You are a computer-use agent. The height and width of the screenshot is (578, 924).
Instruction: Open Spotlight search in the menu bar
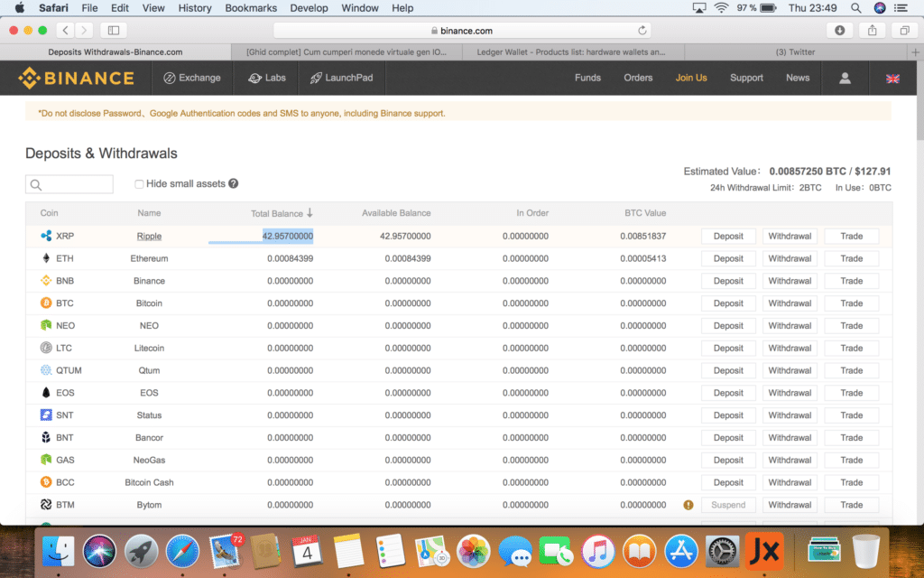(x=855, y=7)
